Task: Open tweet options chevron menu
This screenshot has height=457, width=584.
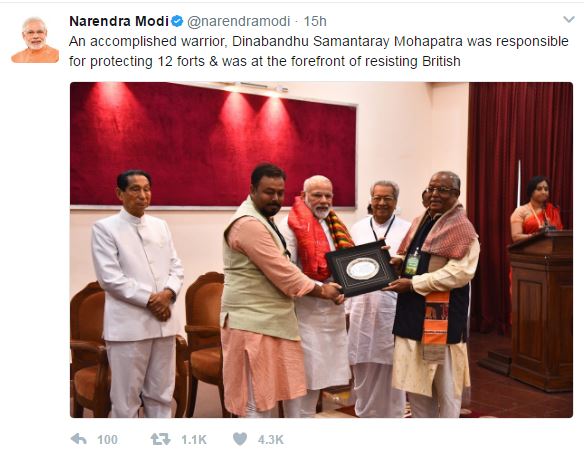Action: 569,19
